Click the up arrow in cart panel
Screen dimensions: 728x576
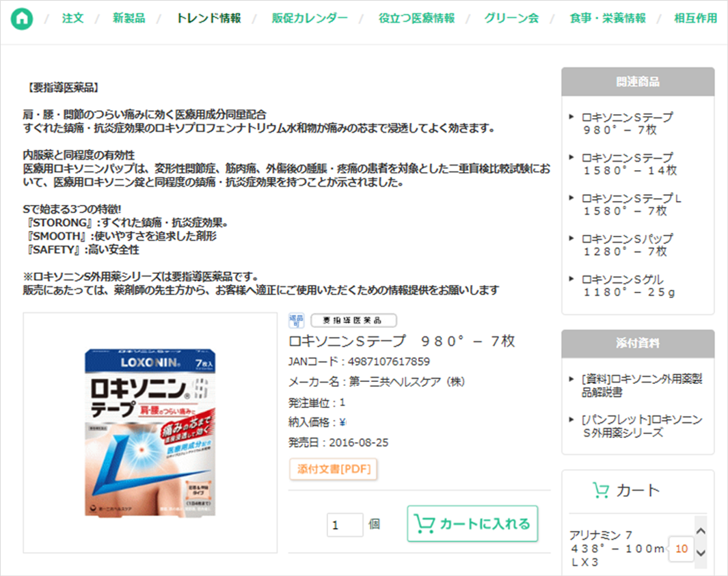tap(701, 532)
